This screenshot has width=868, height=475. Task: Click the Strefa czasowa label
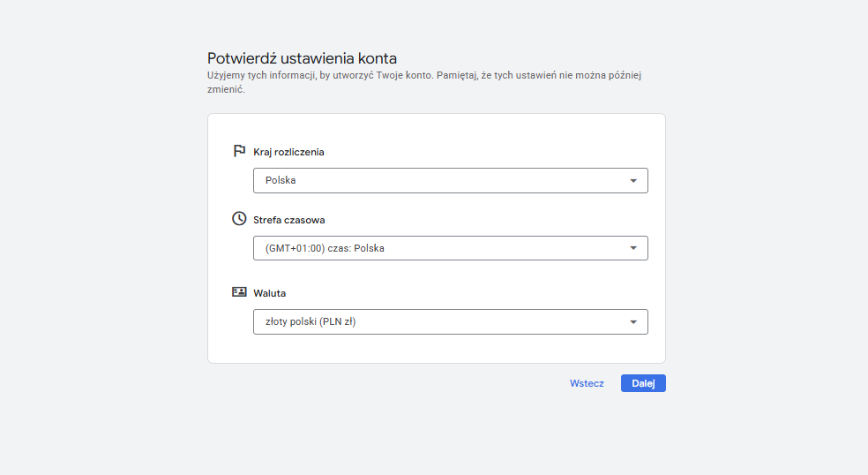289,220
